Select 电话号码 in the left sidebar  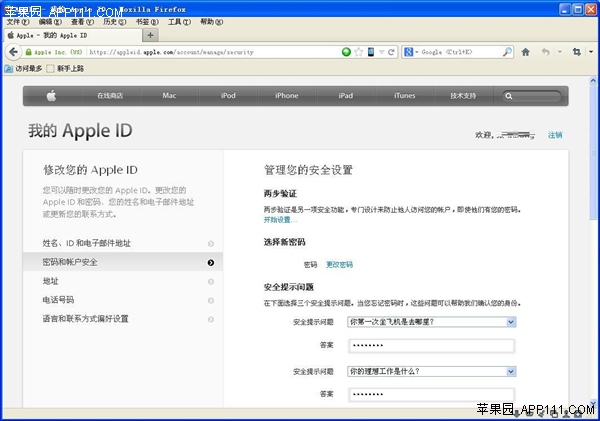point(57,300)
